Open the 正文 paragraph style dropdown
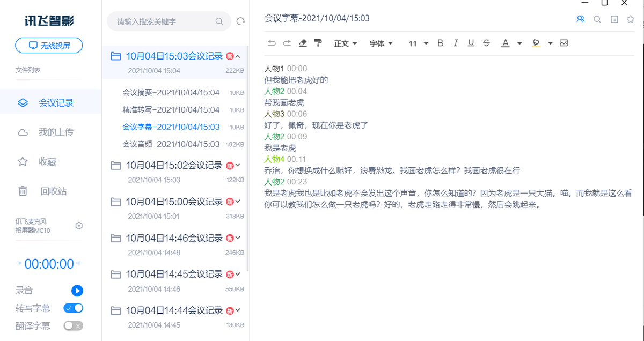 [x=346, y=43]
